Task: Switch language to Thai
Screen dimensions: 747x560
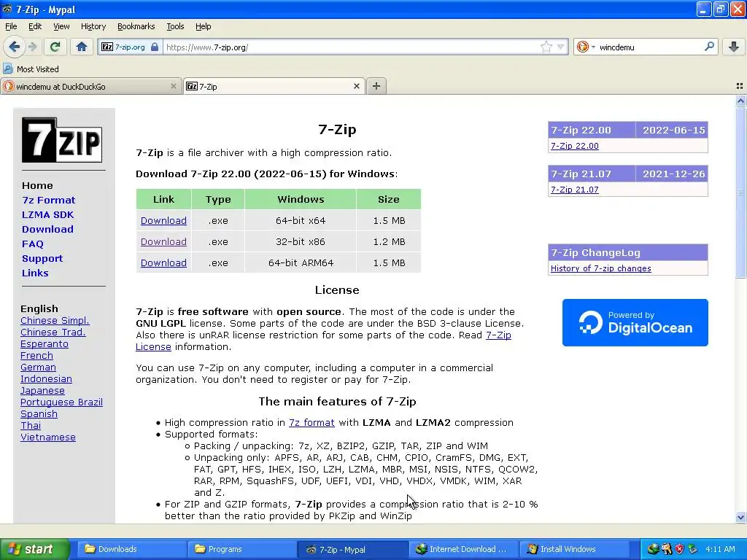Action: (31, 425)
